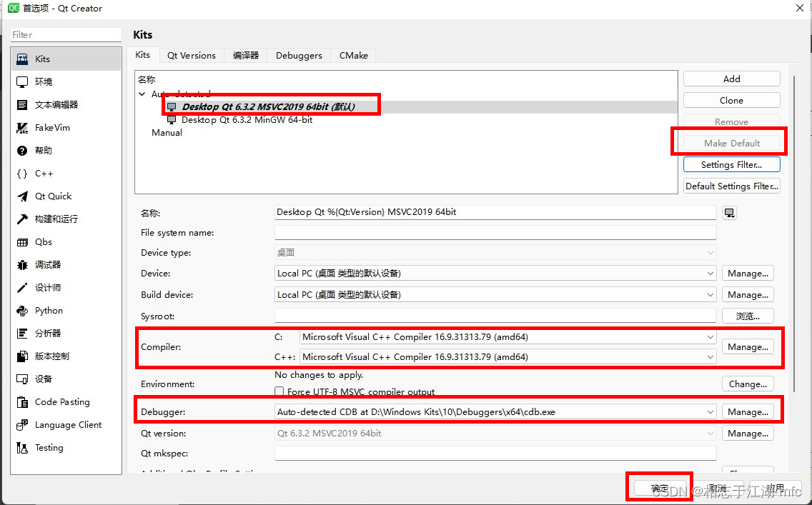Click Manage... next to Build device

[x=748, y=294]
